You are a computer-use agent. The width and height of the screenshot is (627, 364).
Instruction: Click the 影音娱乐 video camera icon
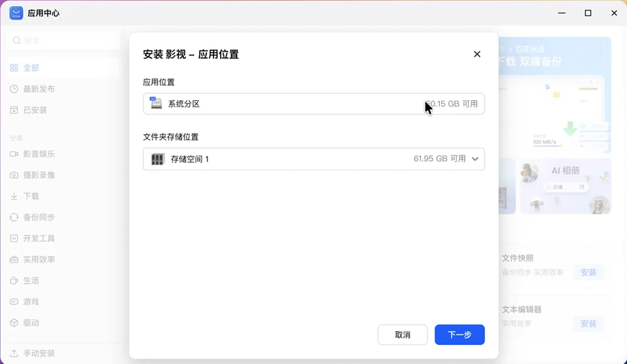pos(14,154)
